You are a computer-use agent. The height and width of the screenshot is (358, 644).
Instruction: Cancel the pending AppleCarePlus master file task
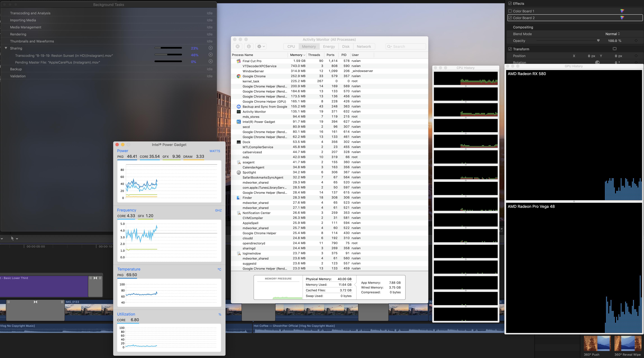211,61
